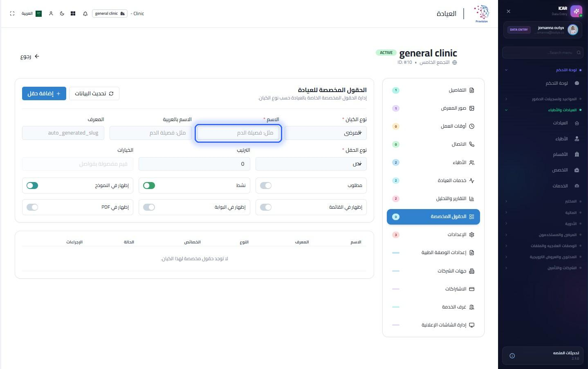The height and width of the screenshot is (369, 588).
Task: Click the التفاصيل document icon
Action: (x=472, y=90)
